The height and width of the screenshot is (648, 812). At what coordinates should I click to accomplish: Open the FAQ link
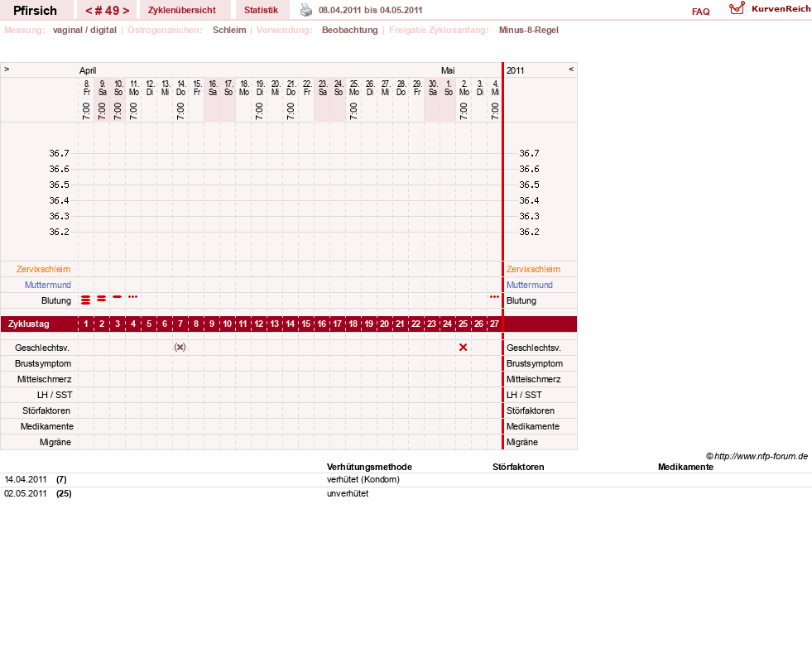[x=700, y=12]
